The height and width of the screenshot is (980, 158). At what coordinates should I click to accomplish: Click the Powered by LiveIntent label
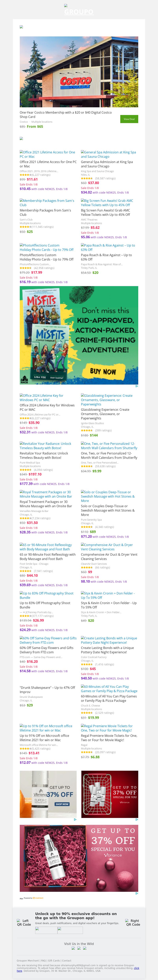pyautogui.click(x=34, y=898)
